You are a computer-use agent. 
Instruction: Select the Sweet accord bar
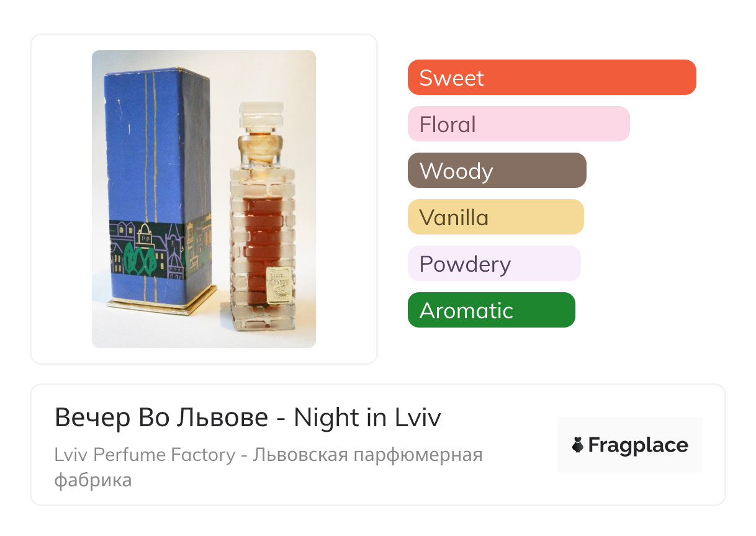551,78
